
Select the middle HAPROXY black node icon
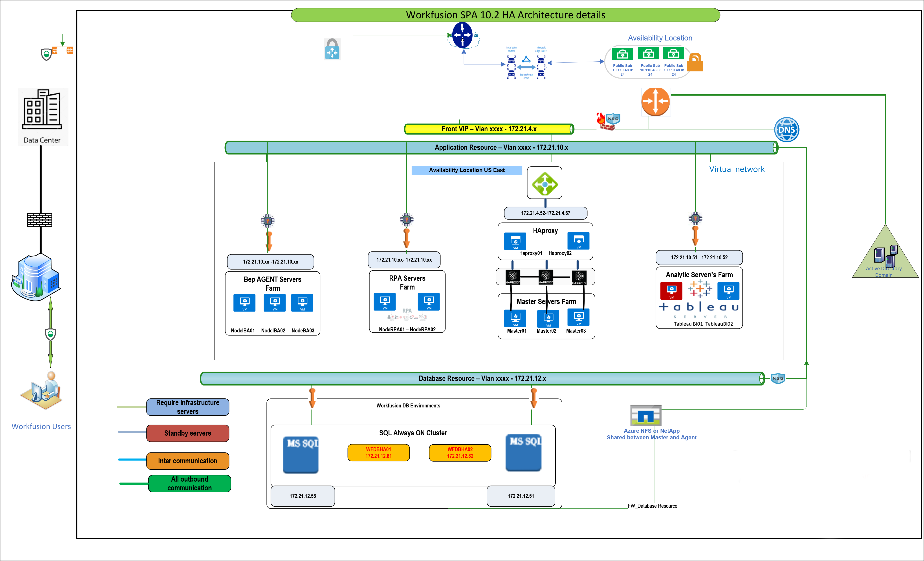click(x=546, y=277)
